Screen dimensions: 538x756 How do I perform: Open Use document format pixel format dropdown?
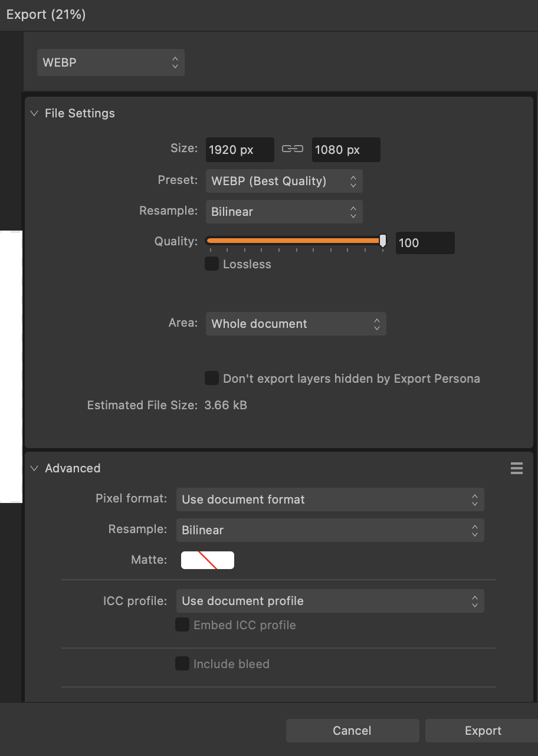330,499
